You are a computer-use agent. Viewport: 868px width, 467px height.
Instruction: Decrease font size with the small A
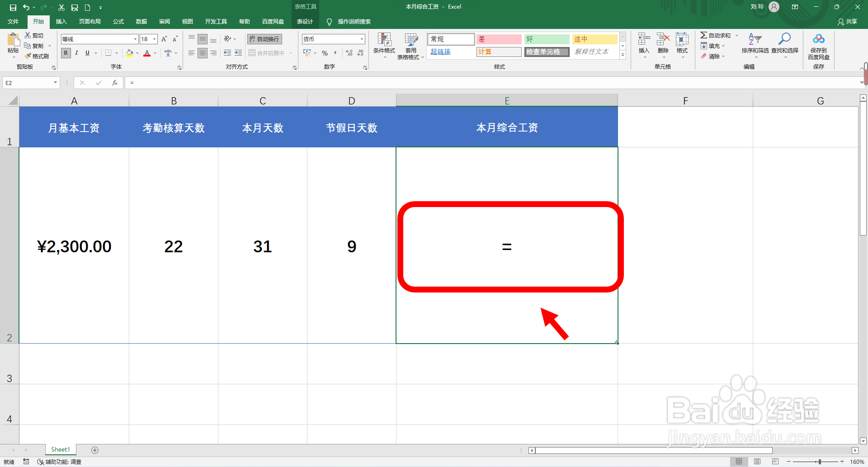[x=175, y=39]
